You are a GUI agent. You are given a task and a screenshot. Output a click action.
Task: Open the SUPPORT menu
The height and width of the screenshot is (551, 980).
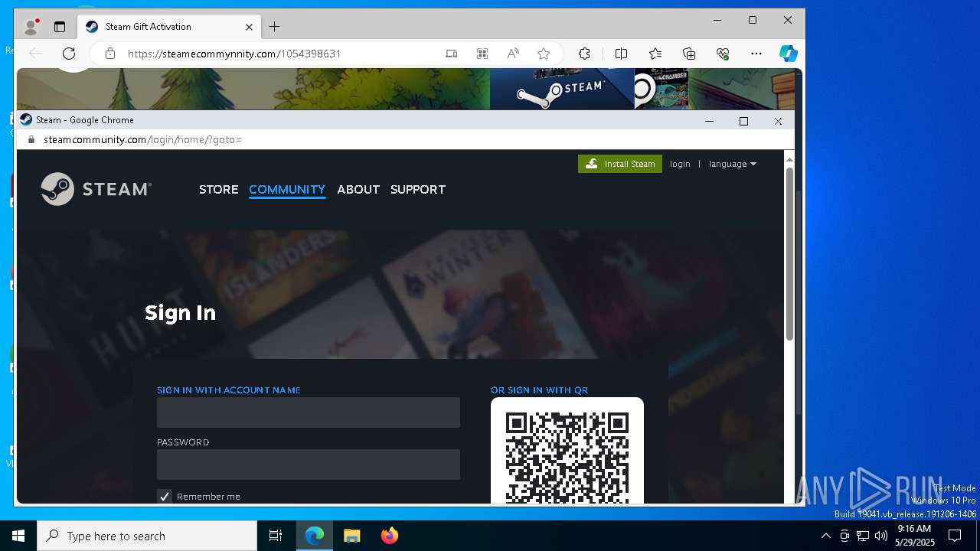[x=418, y=189]
